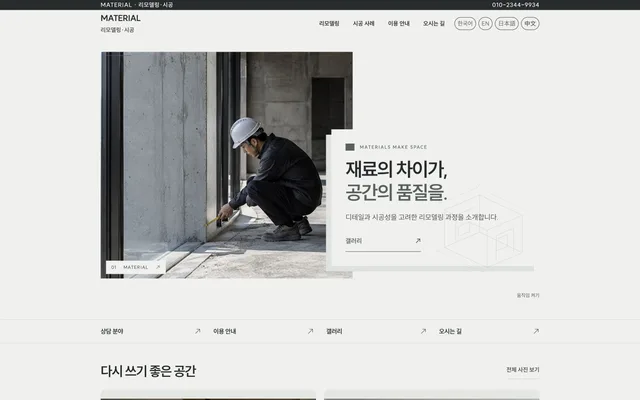Click the 01 MATERIAL slide label

click(x=136, y=267)
